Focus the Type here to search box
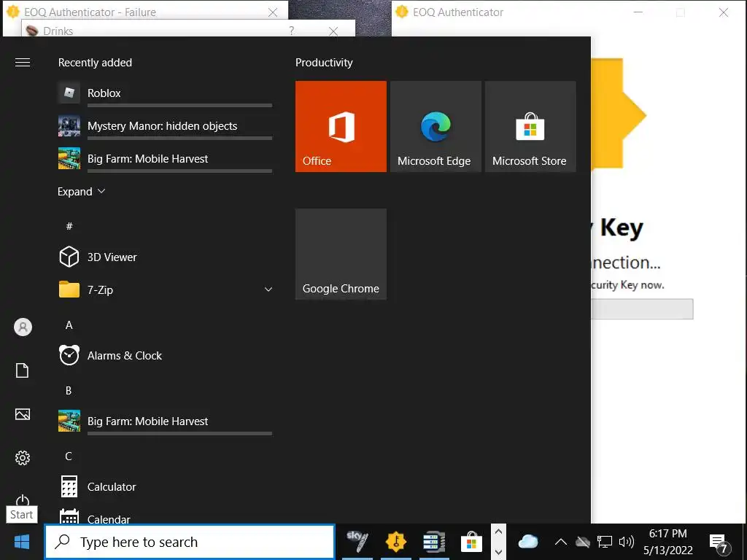Image resolution: width=747 pixels, height=560 pixels. click(x=190, y=542)
